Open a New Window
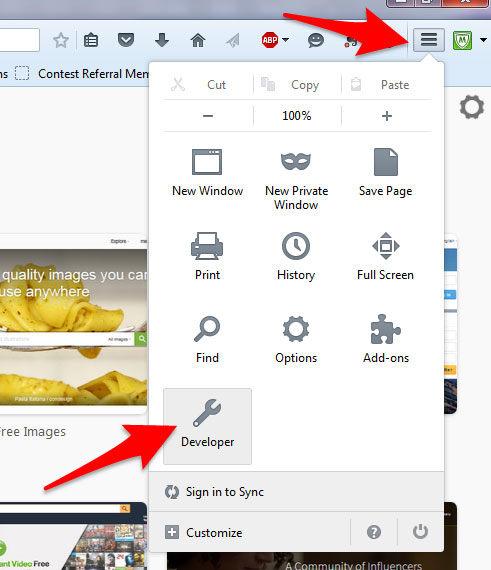This screenshot has height=570, width=491. tap(207, 173)
